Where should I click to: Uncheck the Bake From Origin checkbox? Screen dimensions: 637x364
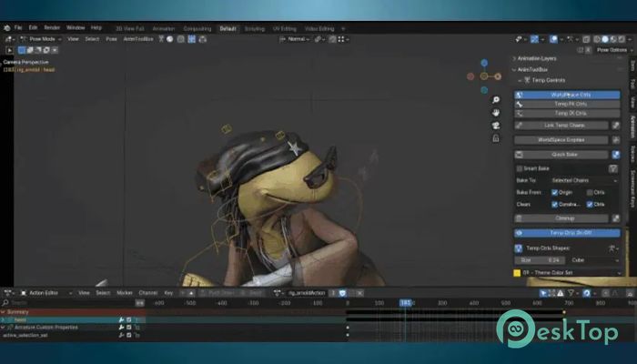click(554, 192)
